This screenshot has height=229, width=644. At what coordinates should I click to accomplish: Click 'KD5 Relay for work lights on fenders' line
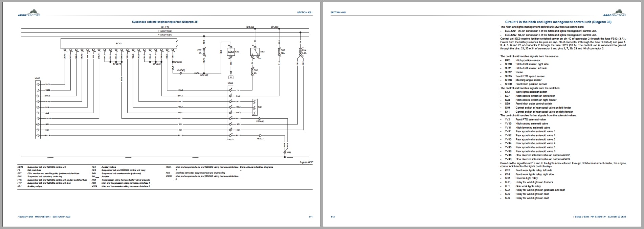[529, 182]
